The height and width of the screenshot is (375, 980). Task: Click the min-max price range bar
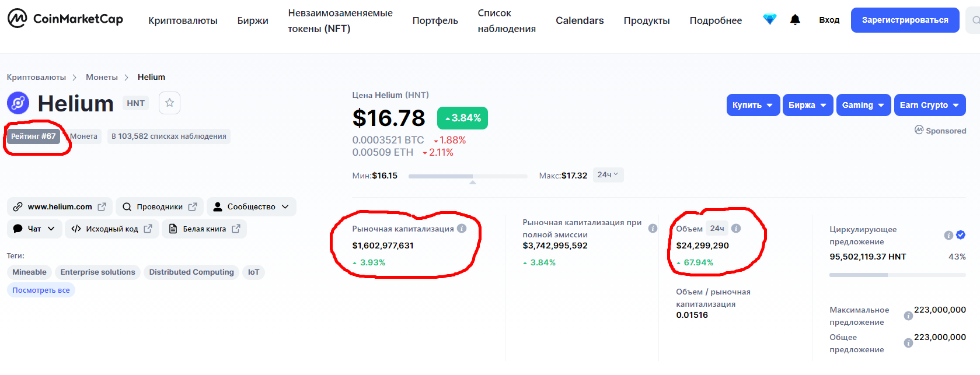pyautogui.click(x=468, y=176)
